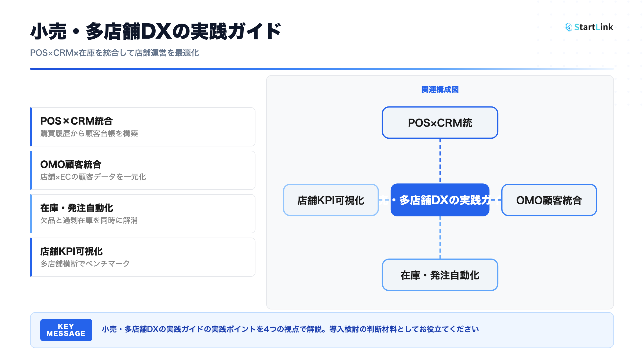Click the StartLink logo icon
644x362 pixels.
569,27
